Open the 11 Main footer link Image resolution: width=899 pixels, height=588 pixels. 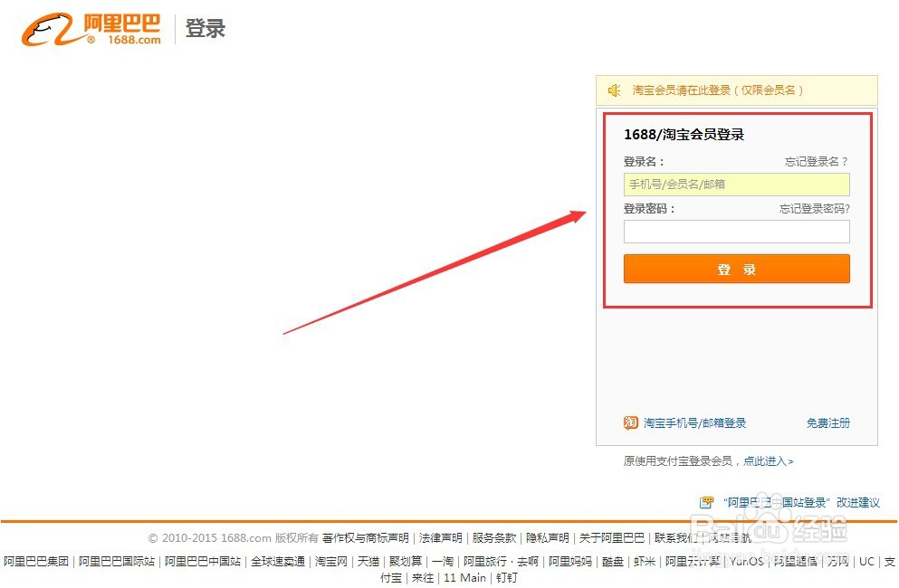[465, 578]
